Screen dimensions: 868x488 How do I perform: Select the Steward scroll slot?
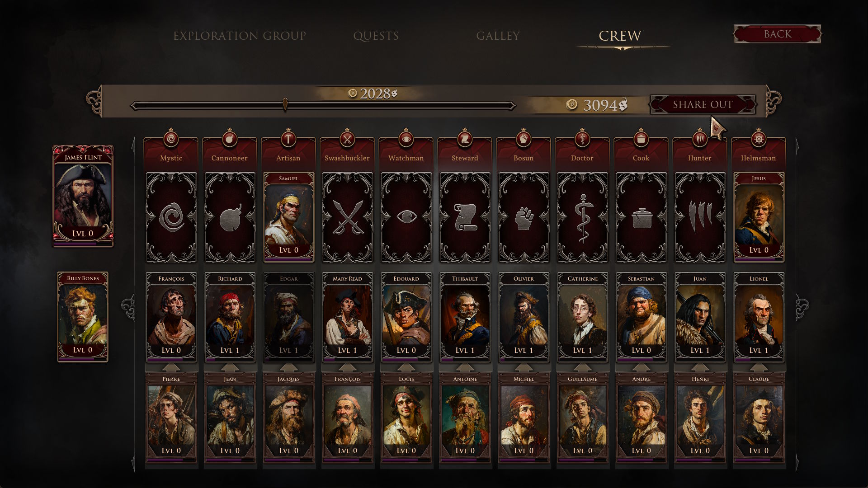[465, 217]
